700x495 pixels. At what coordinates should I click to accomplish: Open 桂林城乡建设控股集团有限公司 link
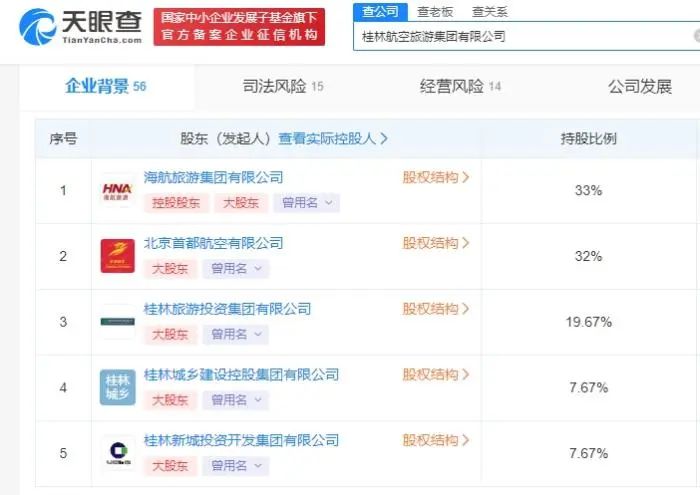click(x=241, y=374)
